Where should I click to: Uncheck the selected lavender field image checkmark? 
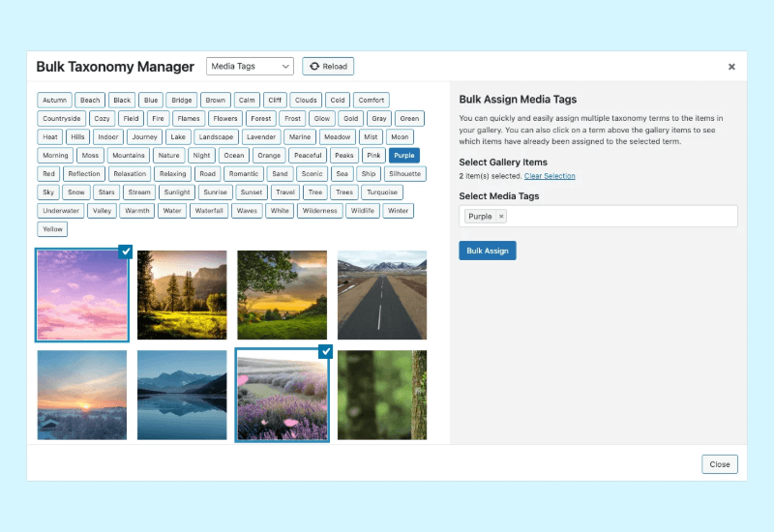coord(326,351)
